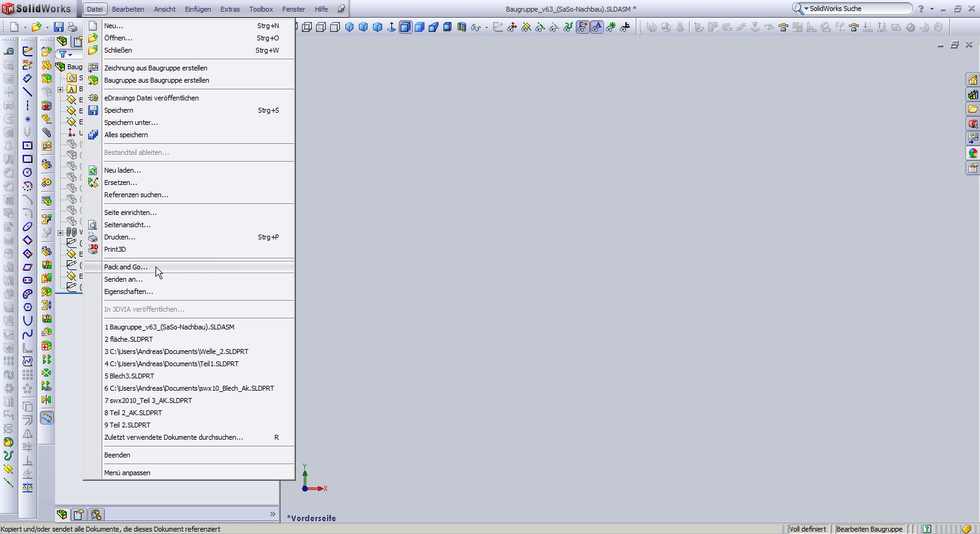Toggle the highlighted View Annotations button

point(596,27)
